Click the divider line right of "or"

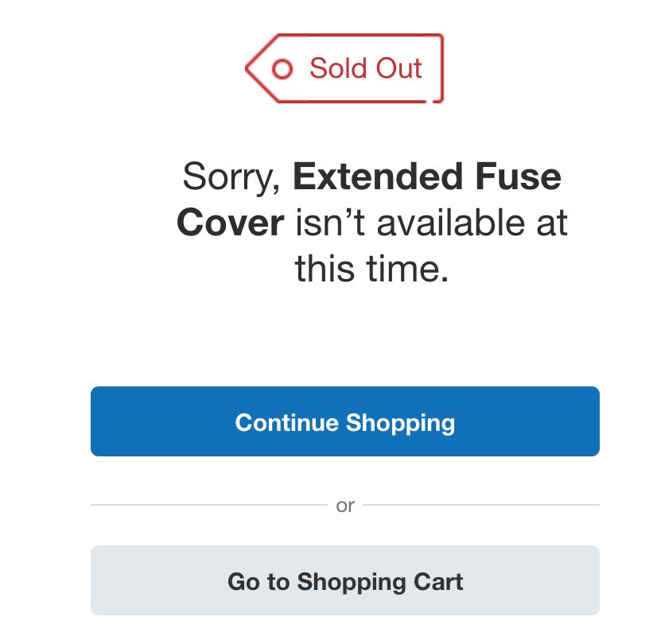click(x=481, y=505)
